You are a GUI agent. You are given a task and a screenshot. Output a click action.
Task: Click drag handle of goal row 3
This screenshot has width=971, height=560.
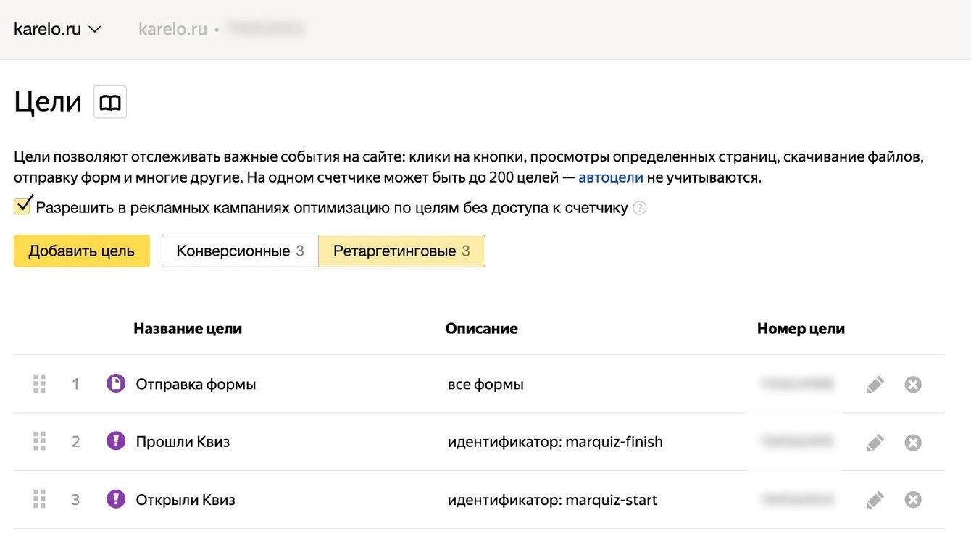(x=40, y=499)
